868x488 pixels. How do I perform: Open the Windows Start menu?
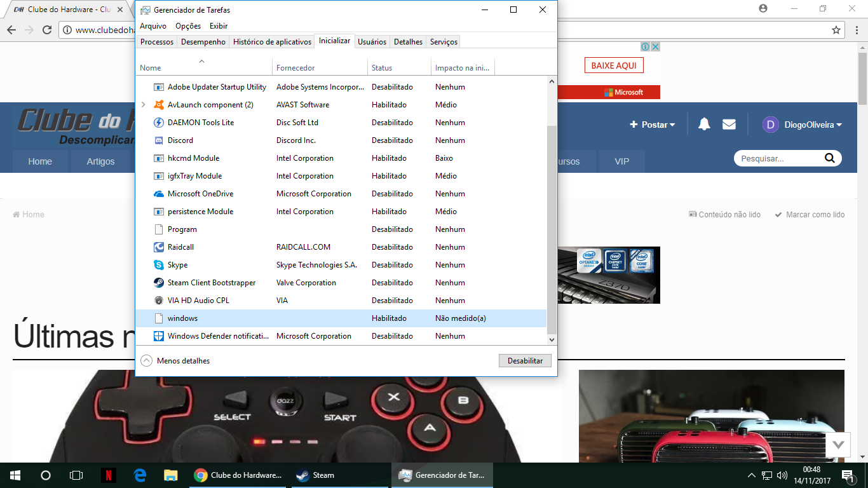(15, 475)
